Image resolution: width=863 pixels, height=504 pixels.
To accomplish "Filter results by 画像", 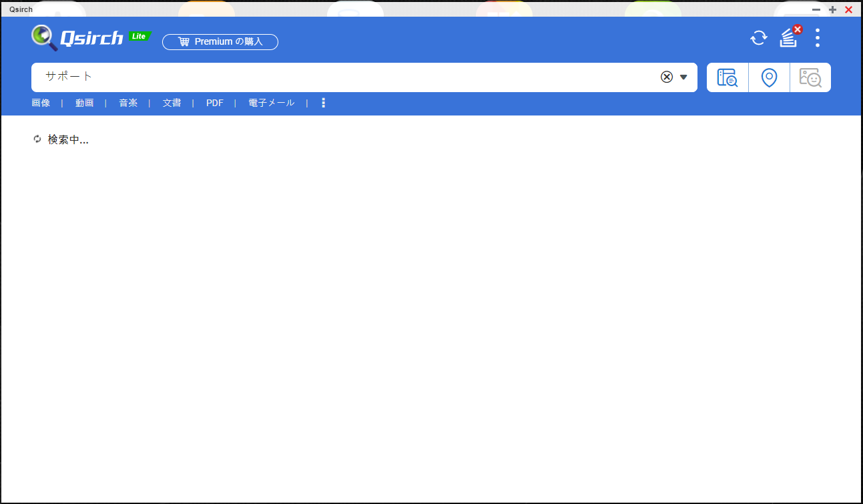I will [x=41, y=103].
